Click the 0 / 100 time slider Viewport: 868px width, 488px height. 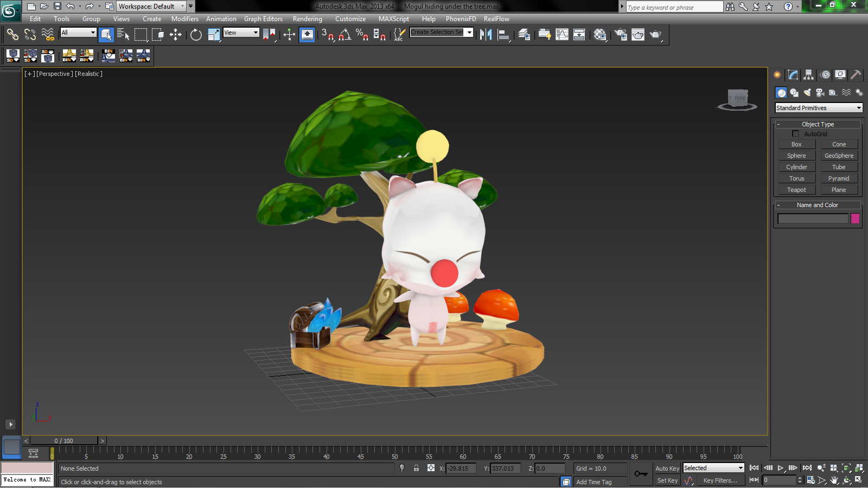pos(64,441)
